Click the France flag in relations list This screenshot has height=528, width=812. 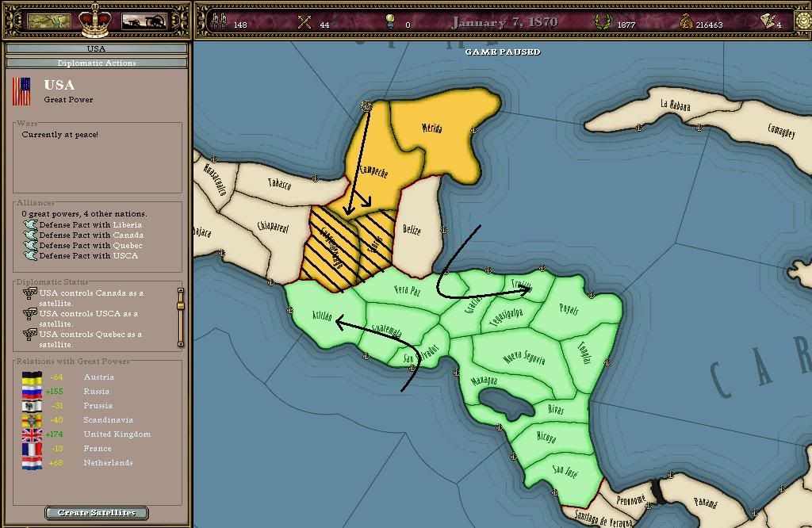[32, 449]
